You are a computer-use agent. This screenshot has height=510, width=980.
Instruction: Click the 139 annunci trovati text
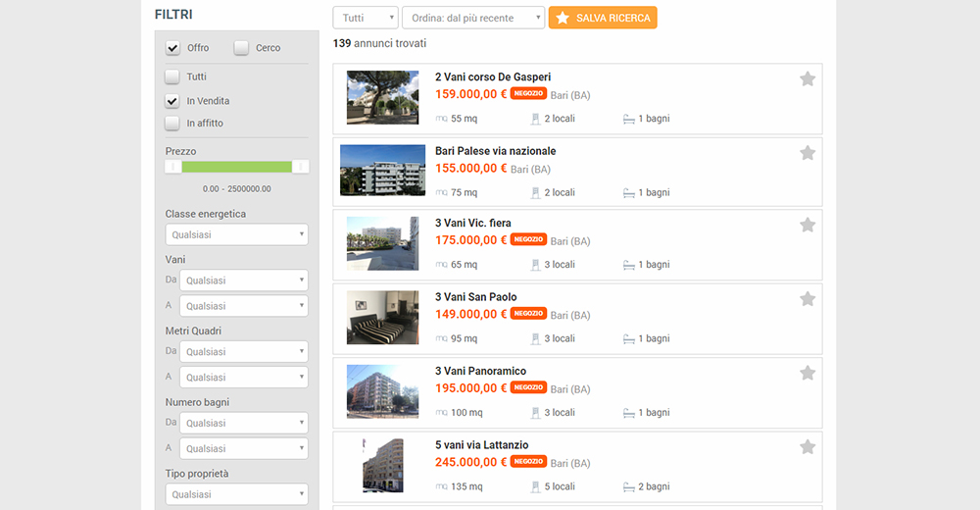point(379,43)
